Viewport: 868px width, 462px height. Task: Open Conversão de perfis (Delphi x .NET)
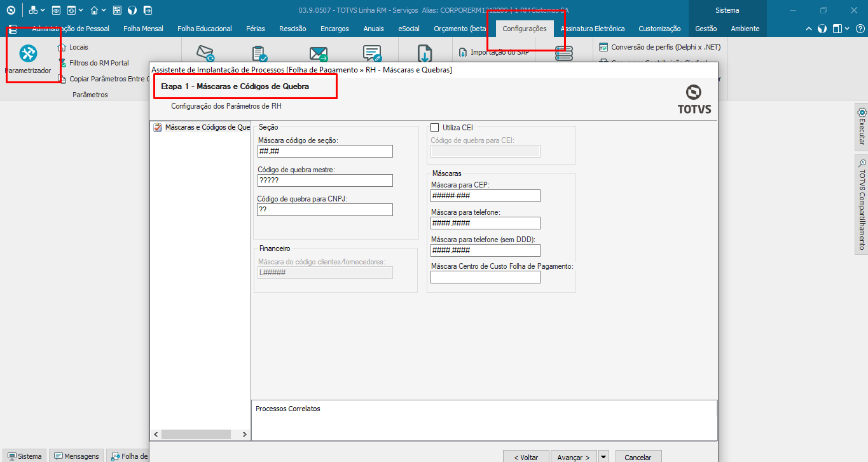(660, 47)
